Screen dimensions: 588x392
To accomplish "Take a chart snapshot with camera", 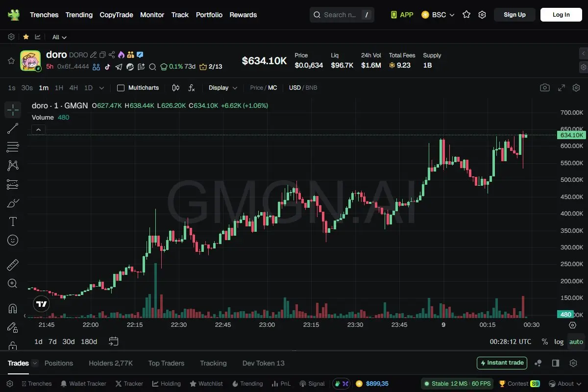I will pos(545,88).
